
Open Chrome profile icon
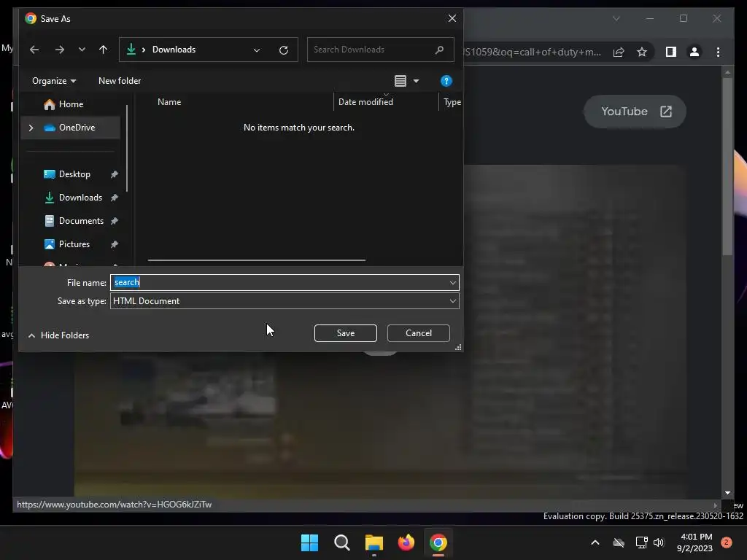pyautogui.click(x=694, y=52)
